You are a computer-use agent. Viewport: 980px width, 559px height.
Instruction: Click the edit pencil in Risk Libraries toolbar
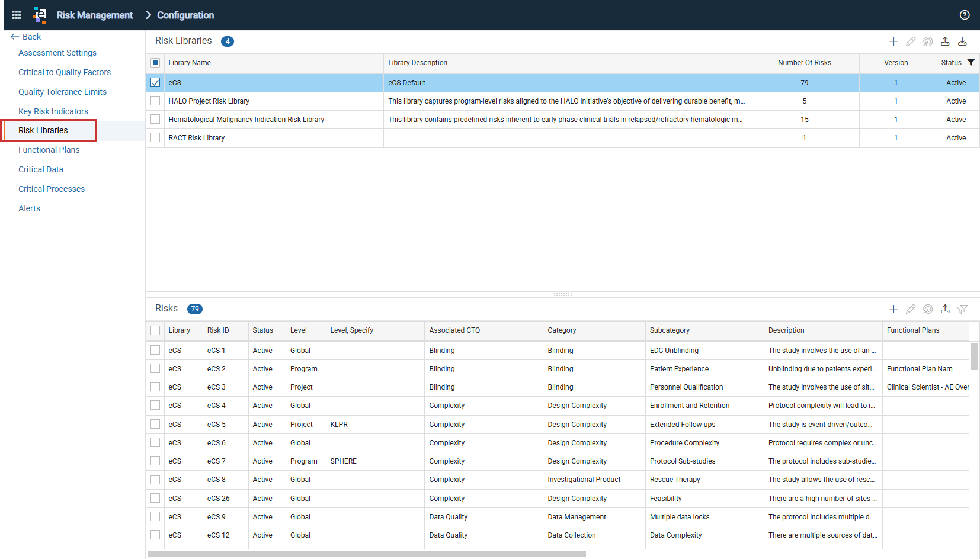(911, 41)
